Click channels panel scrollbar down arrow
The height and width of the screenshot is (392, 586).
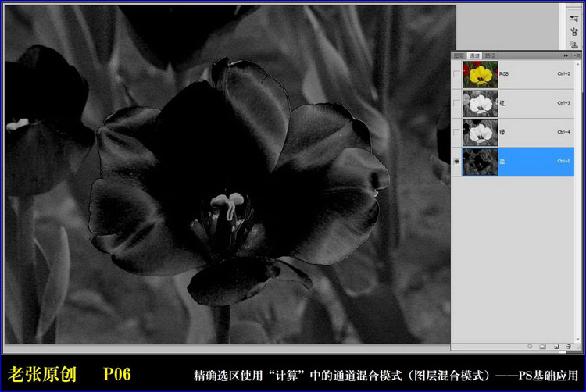[x=578, y=340]
